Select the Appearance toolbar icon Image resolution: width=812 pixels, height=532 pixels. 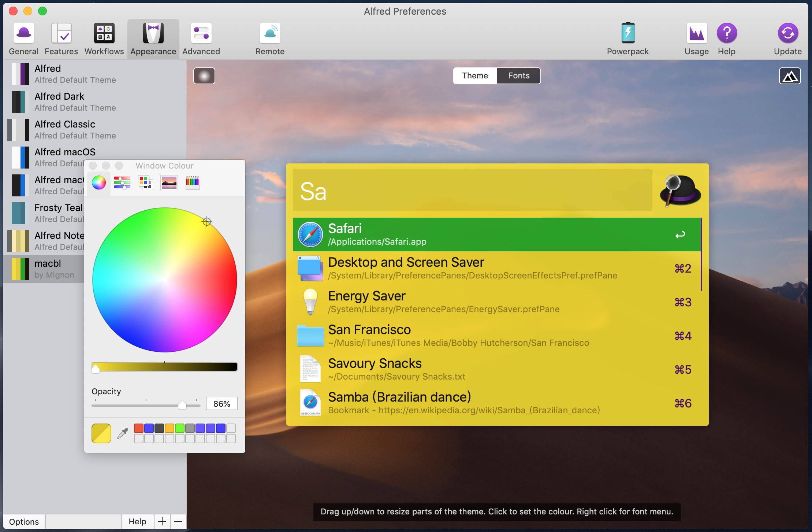[x=153, y=39]
